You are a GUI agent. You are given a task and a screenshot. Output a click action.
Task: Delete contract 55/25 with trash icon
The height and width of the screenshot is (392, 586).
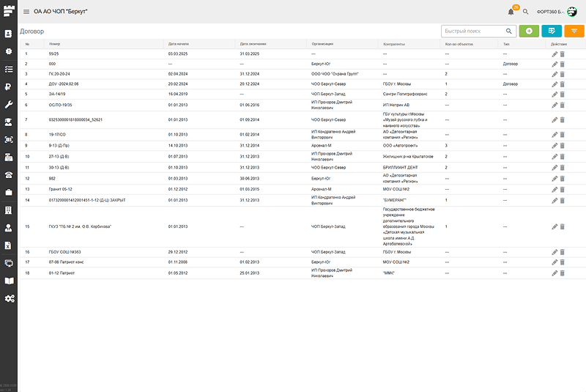click(562, 54)
